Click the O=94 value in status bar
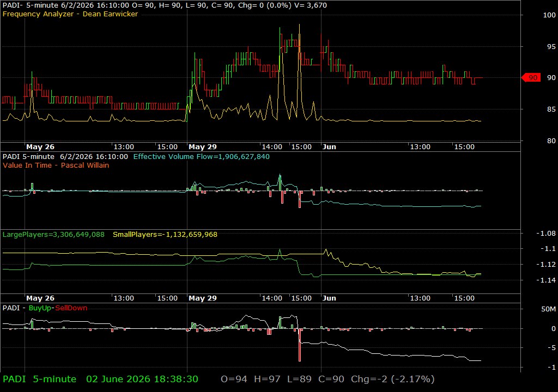 pyautogui.click(x=234, y=379)
